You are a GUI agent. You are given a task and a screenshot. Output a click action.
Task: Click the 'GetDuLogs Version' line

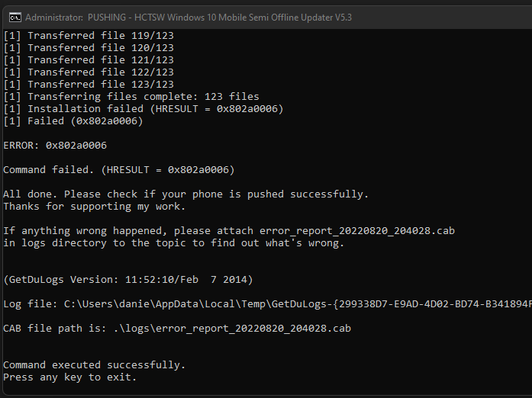(x=128, y=279)
